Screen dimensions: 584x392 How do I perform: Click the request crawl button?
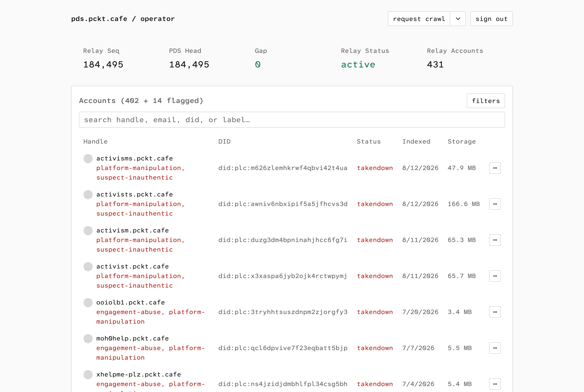419,19
